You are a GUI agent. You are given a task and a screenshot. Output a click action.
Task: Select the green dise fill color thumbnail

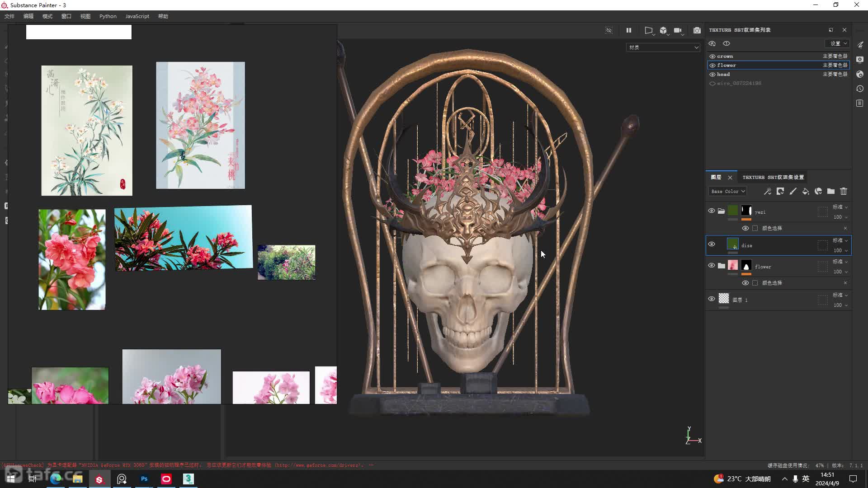[x=733, y=244]
